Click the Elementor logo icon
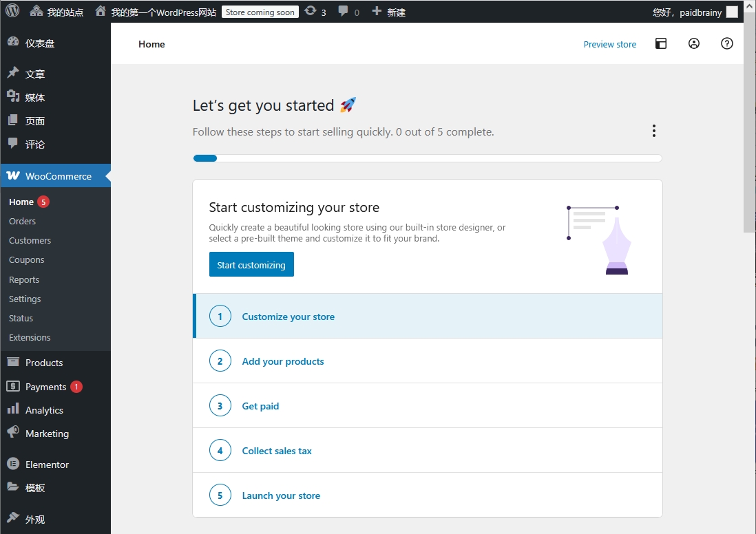This screenshot has width=756, height=534. point(13,464)
